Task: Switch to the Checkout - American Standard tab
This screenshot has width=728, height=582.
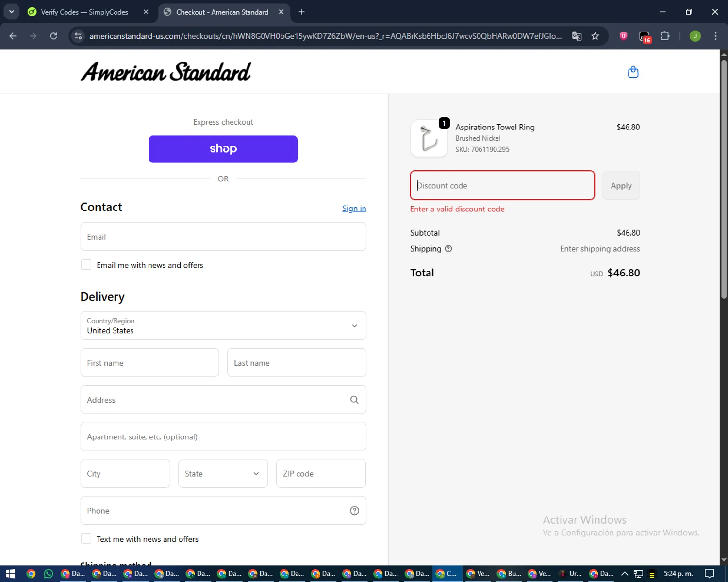Action: [x=222, y=12]
